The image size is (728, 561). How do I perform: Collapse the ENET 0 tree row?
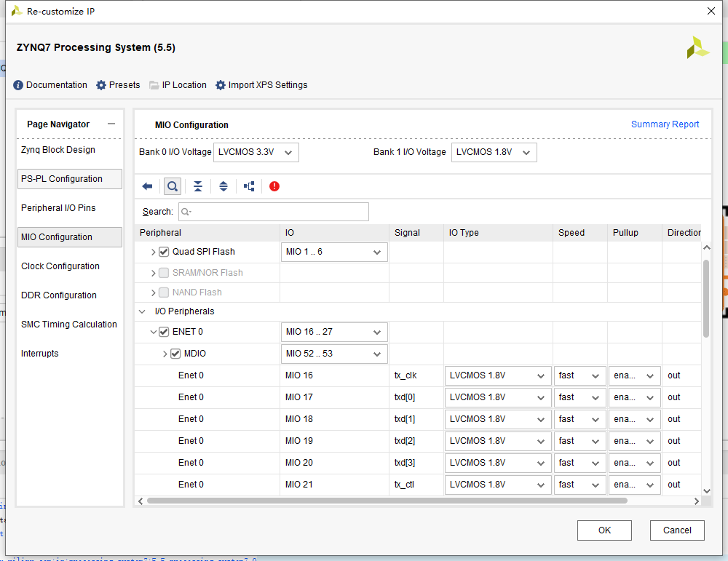point(153,332)
